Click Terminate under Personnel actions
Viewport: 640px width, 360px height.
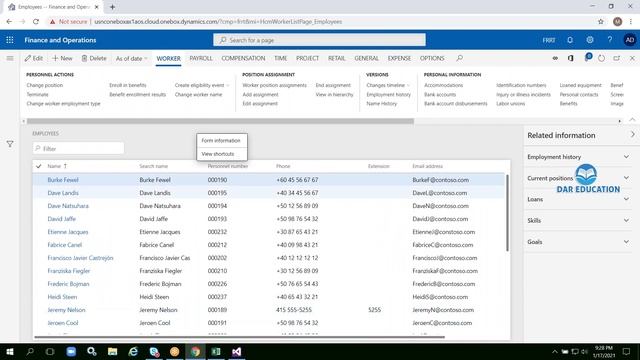click(38, 95)
